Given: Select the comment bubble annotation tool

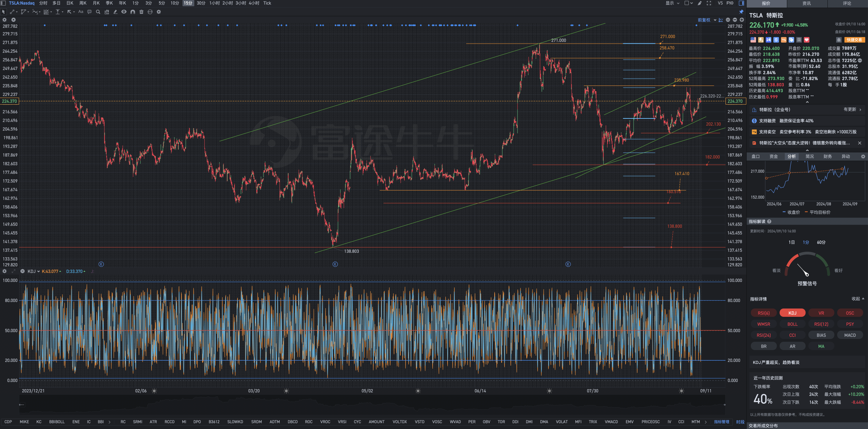Looking at the screenshot, I should [89, 12].
